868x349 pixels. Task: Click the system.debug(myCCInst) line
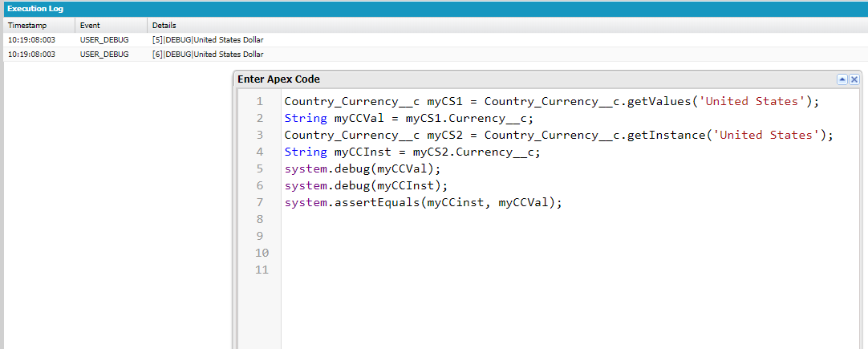(x=366, y=186)
